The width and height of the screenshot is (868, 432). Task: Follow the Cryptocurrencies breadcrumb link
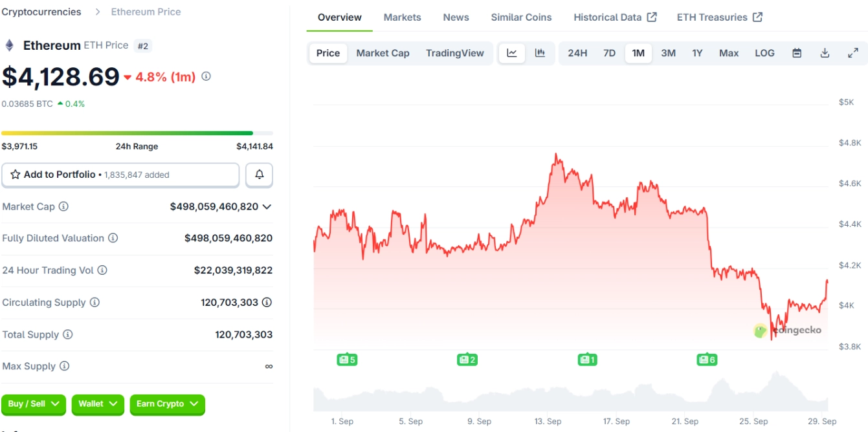click(41, 12)
